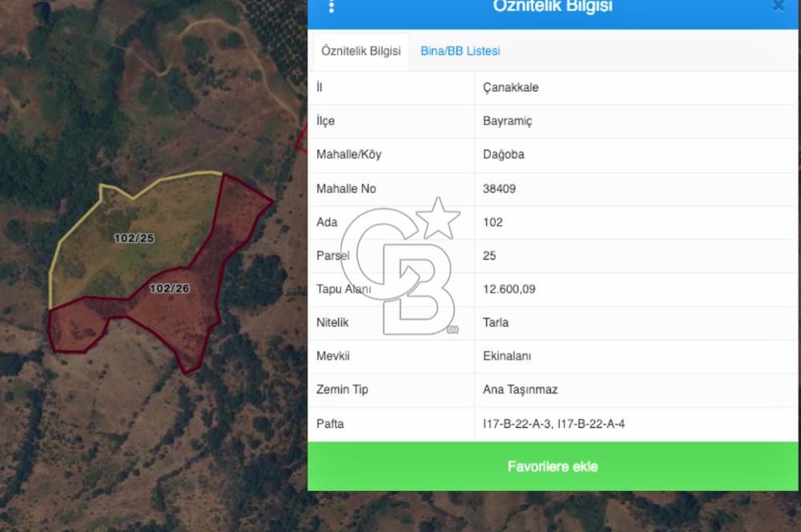
Task: Open the three-dot options menu
Action: click(x=332, y=6)
